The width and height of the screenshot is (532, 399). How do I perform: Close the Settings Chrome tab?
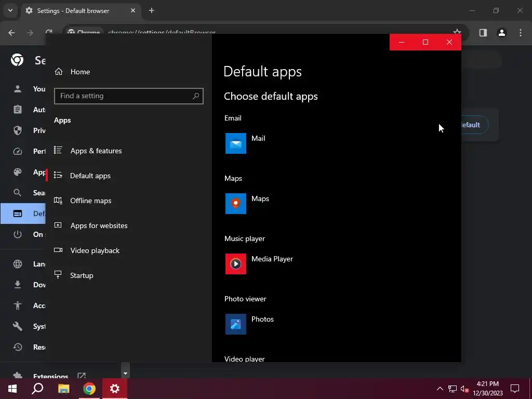click(133, 10)
